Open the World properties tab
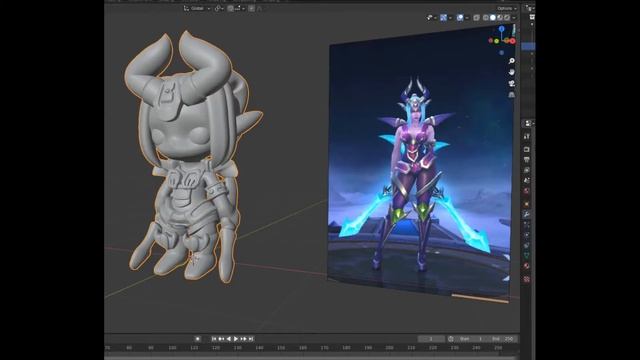640x360 pixels. 527,191
